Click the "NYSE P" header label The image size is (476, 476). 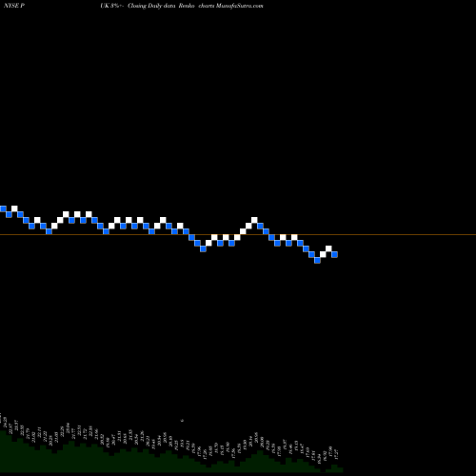coord(13,6)
